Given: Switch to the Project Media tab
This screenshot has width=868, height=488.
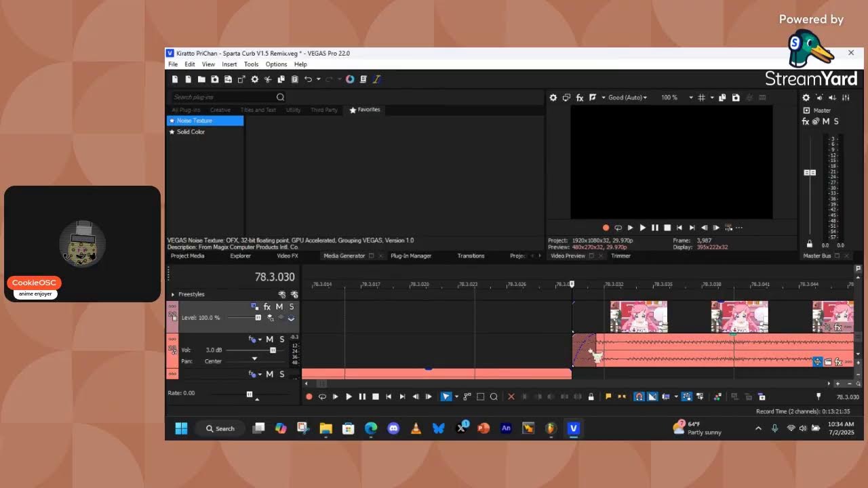Looking at the screenshot, I should point(187,256).
